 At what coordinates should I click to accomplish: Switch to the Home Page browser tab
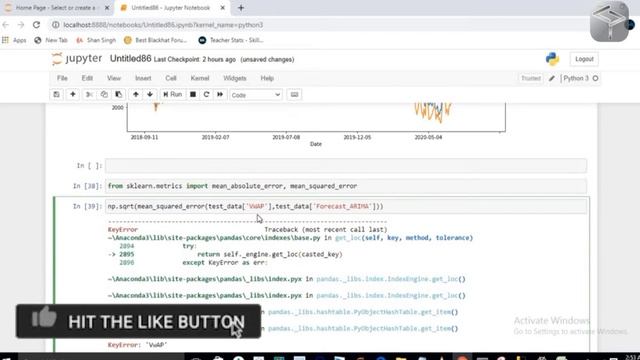55,8
